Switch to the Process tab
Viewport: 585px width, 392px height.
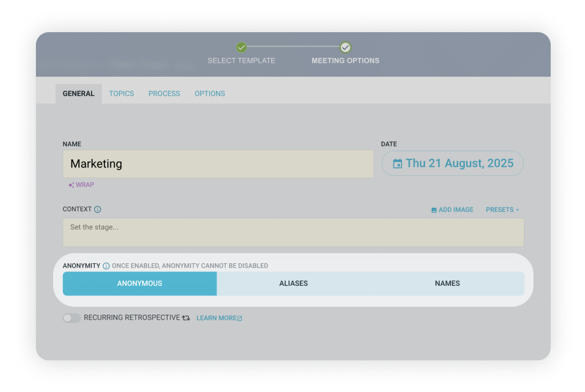(x=164, y=93)
